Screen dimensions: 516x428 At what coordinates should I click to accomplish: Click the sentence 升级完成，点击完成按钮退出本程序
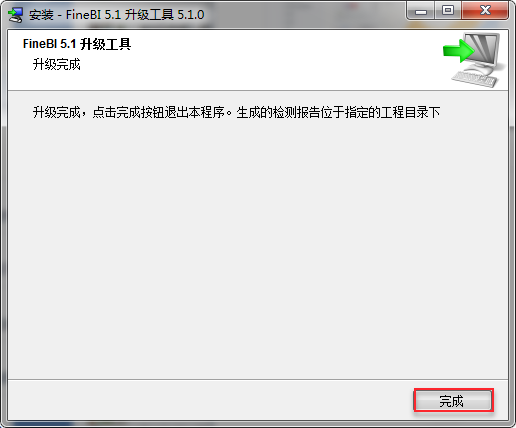(129, 112)
